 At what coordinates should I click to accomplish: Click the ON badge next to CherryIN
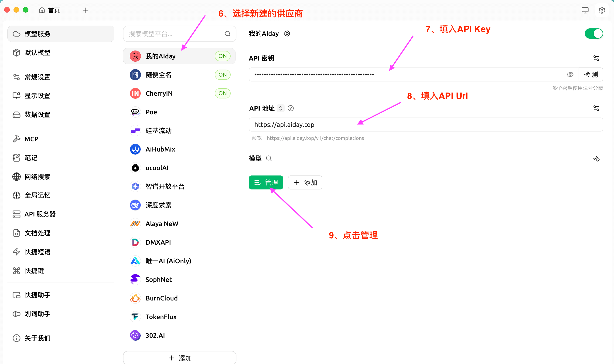(222, 93)
